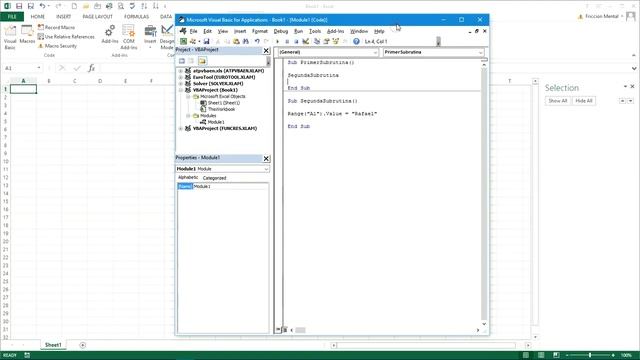Click the Reset stop icon in VBA toolbar

click(296, 41)
